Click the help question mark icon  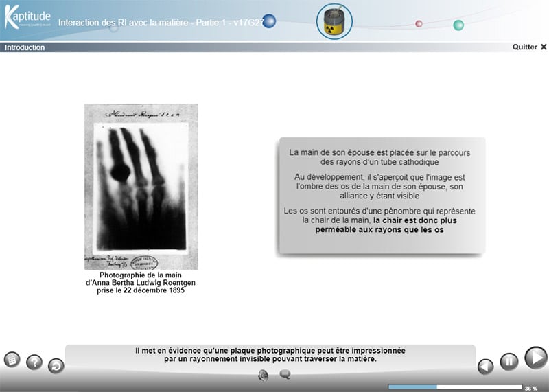(x=34, y=362)
